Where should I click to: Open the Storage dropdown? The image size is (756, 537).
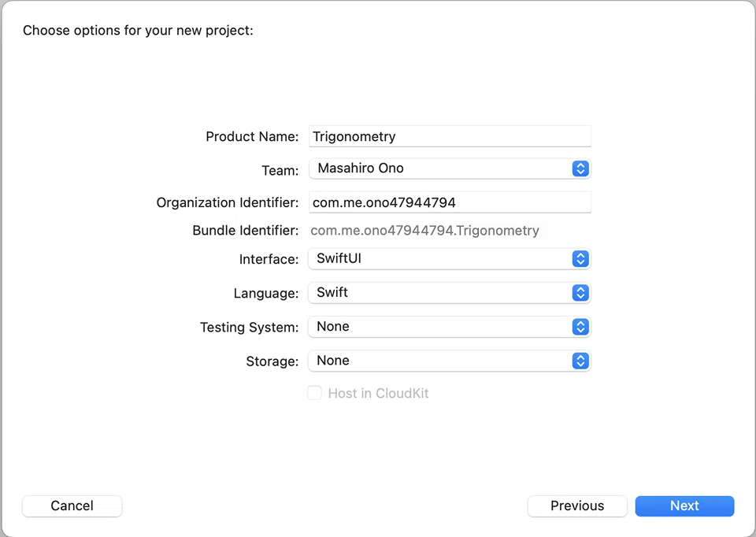[x=450, y=361]
